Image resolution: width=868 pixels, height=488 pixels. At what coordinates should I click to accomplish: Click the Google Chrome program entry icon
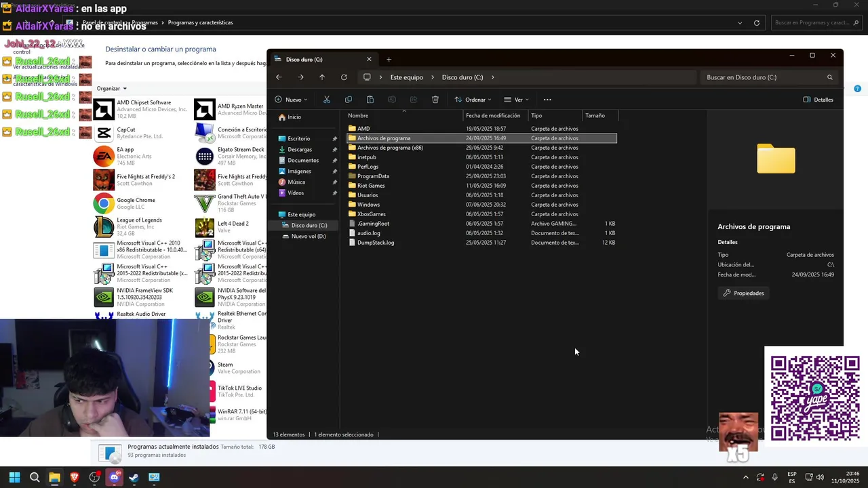pos(104,203)
